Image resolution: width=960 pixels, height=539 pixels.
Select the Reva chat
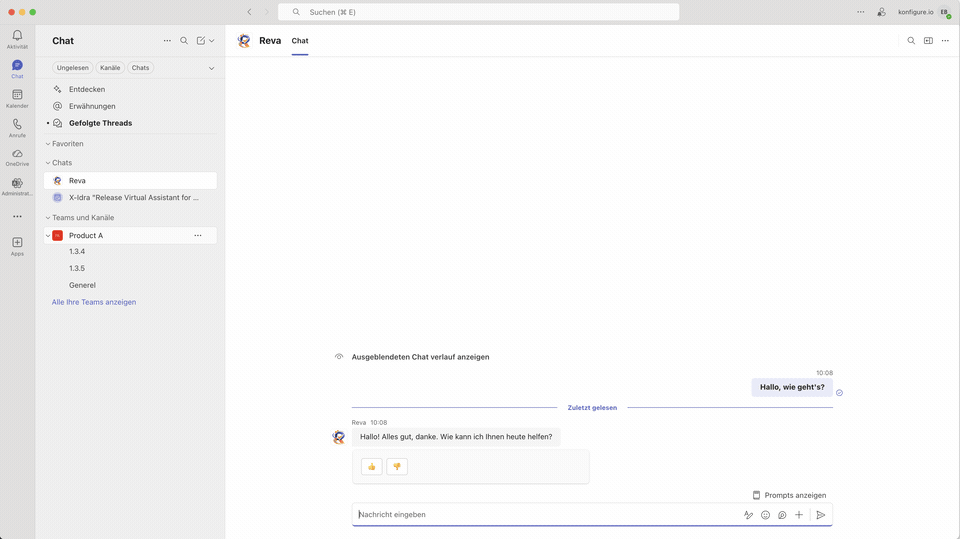[130, 181]
